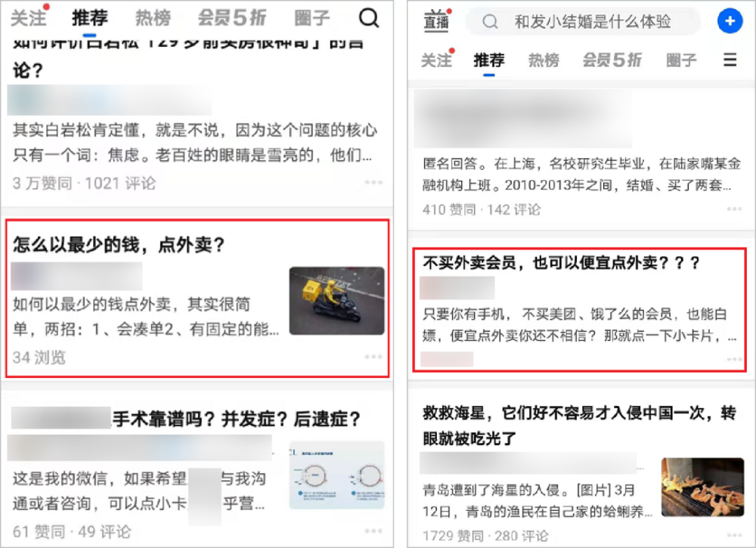
Task: Tap the search magnifier icon in left panel
Action: pos(369,18)
